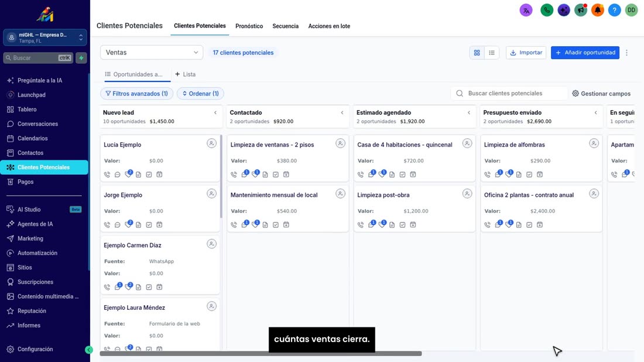Click the AI Studio sidebar icon
The height and width of the screenshot is (362, 644).
11,210
